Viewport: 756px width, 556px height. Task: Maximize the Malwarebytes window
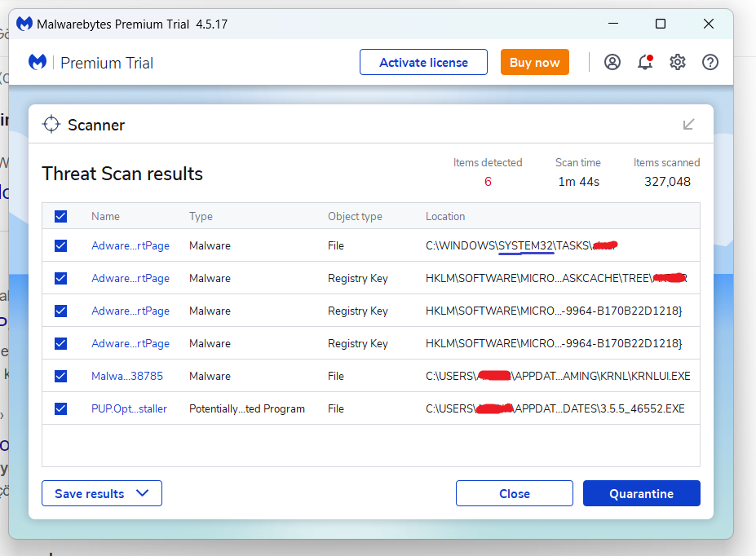point(661,24)
